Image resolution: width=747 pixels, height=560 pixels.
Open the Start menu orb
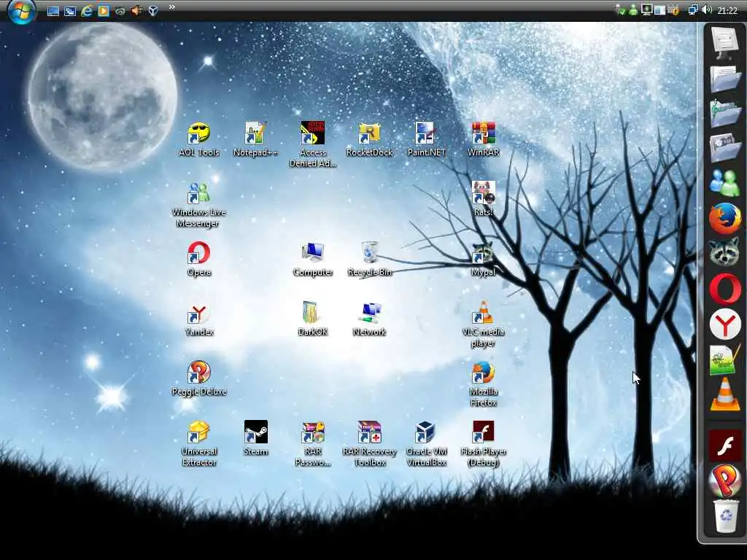21,10
